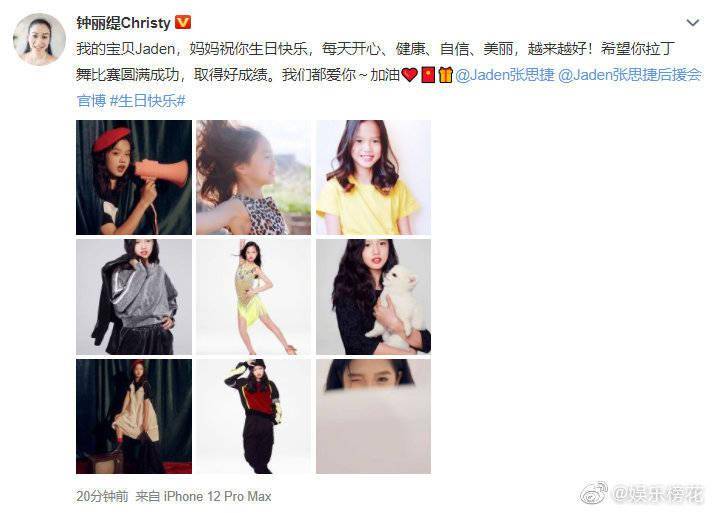
Task: Open the poster's profile avatar
Action: 39,39
